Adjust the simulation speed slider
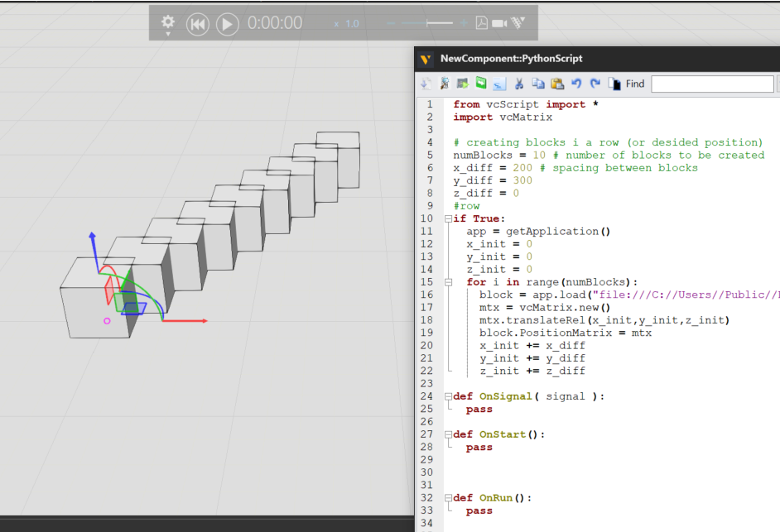780x532 pixels. [428, 23]
